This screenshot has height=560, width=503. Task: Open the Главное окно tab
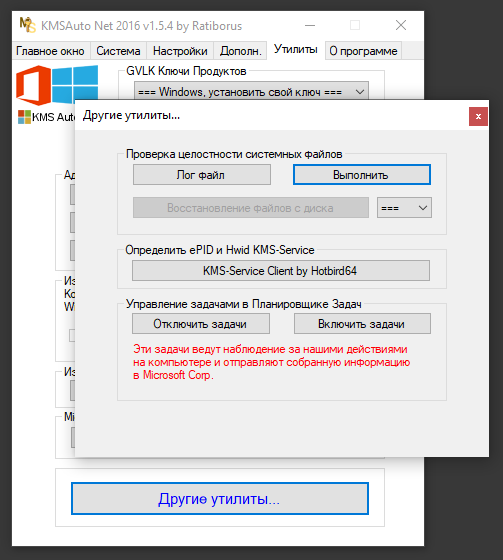[50, 51]
